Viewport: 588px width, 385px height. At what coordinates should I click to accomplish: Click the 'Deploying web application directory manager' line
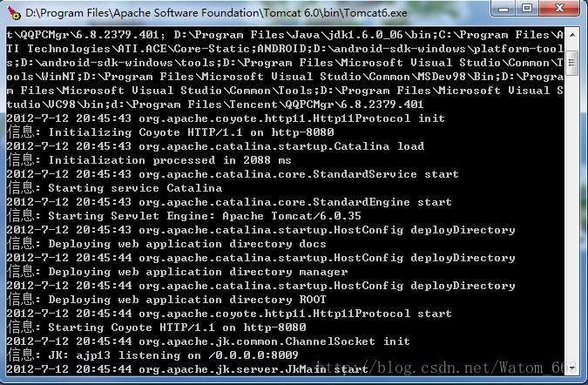tap(177, 272)
